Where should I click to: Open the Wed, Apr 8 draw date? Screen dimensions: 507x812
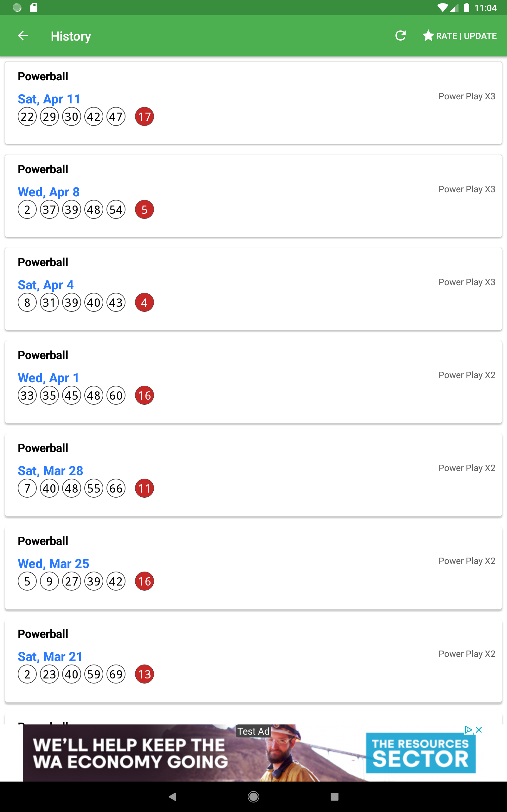coord(48,192)
